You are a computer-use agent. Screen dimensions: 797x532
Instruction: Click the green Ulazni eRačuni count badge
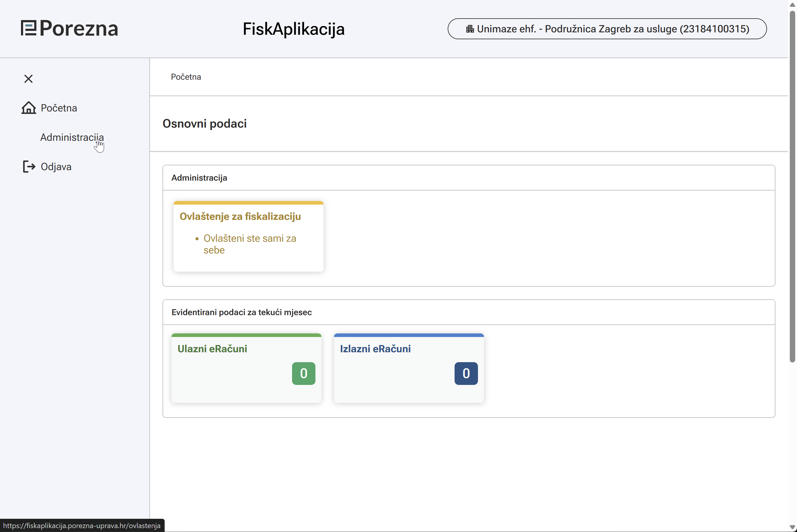click(x=303, y=373)
